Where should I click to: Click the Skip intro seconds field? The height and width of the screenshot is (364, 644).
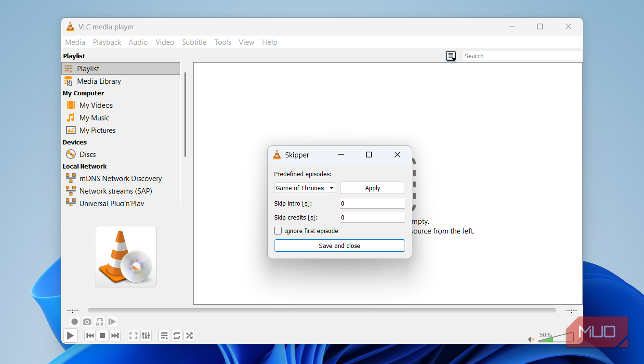pos(372,203)
